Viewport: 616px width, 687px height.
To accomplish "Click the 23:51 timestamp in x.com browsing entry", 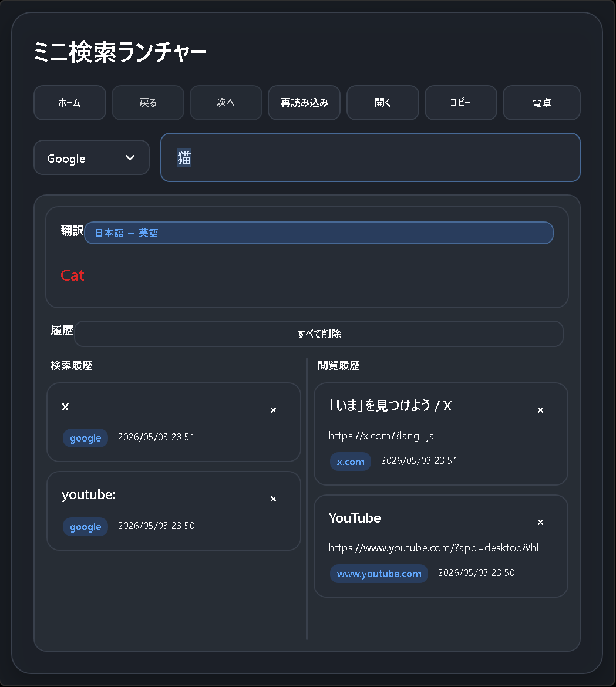I will tap(419, 461).
